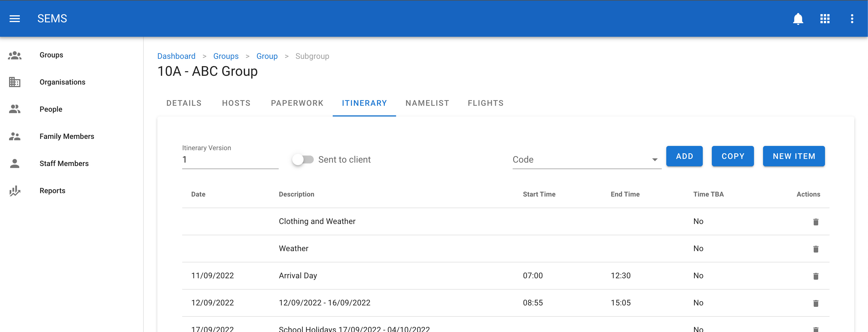Click the Copy button
The width and height of the screenshot is (868, 332).
tap(732, 156)
